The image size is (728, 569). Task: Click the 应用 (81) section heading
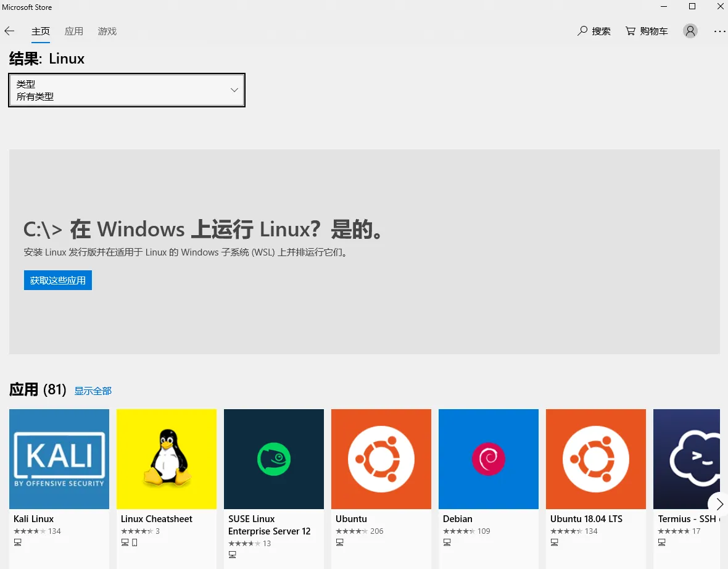click(38, 389)
